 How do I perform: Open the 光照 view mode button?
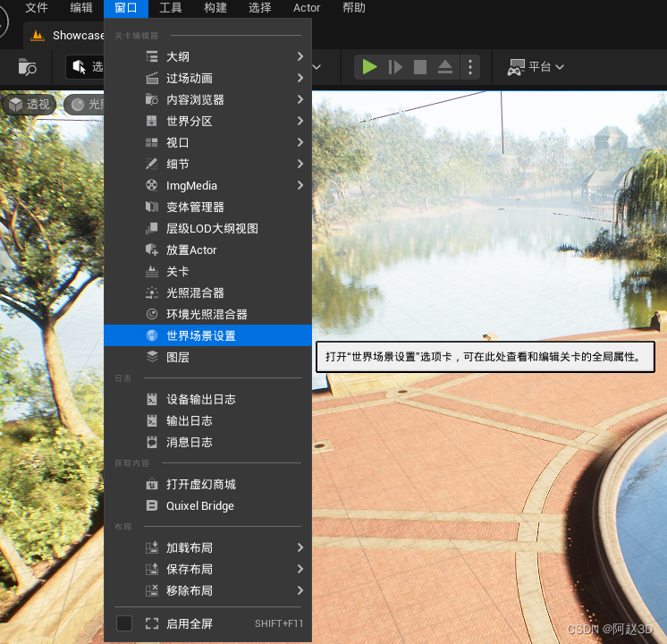pyautogui.click(x=84, y=105)
